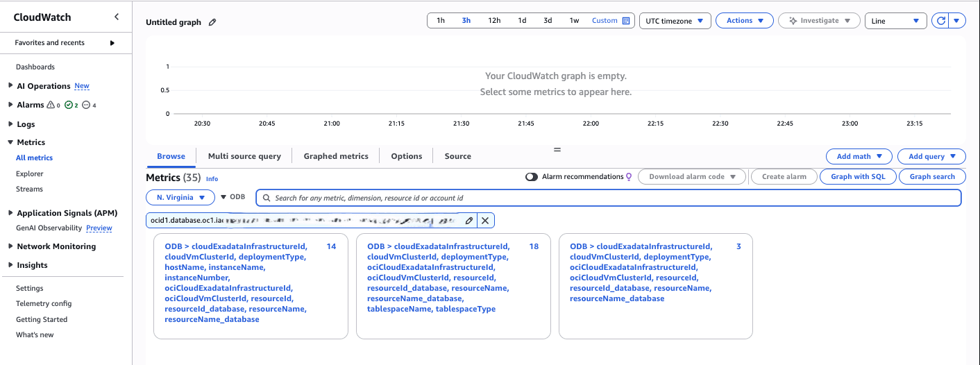Open Explorer under Metrics
This screenshot has height=365, width=980.
pyautogui.click(x=30, y=174)
